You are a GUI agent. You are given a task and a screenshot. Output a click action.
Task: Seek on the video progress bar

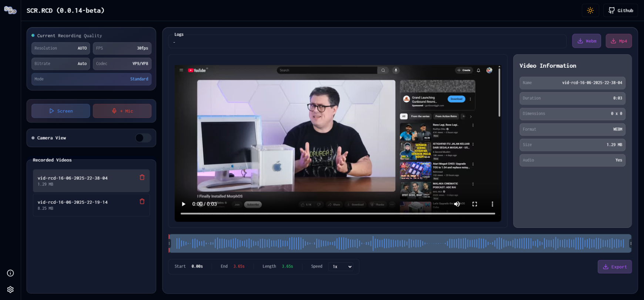pyautogui.click(x=338, y=213)
